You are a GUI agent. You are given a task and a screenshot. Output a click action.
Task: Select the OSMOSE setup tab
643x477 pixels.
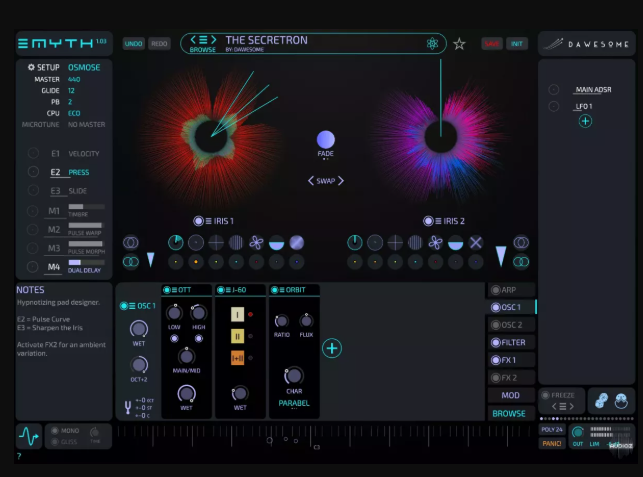click(84, 67)
